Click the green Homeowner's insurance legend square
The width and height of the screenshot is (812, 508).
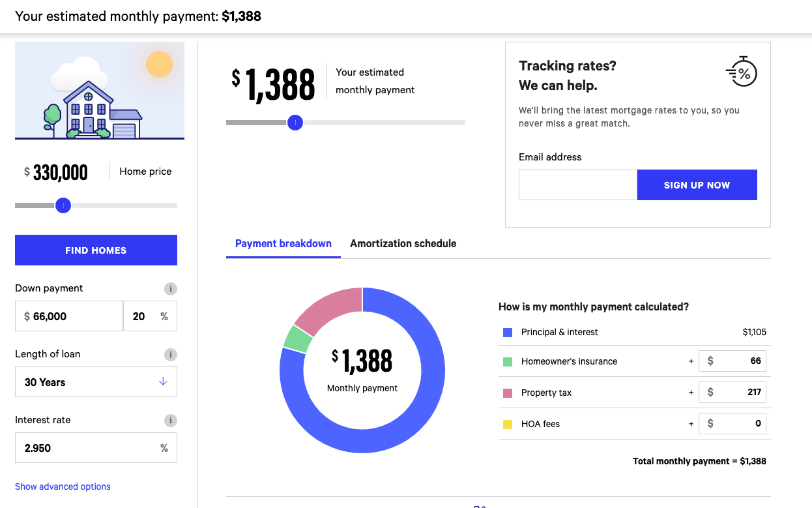click(508, 361)
